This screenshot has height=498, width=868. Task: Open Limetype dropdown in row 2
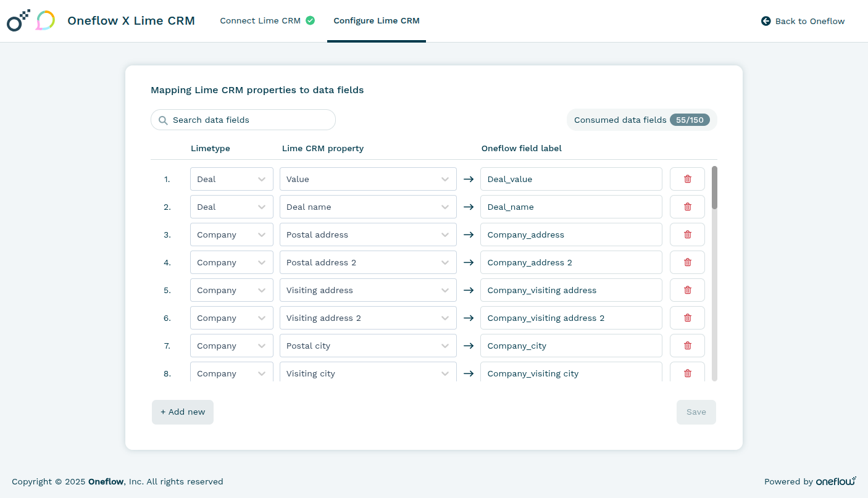[232, 207]
